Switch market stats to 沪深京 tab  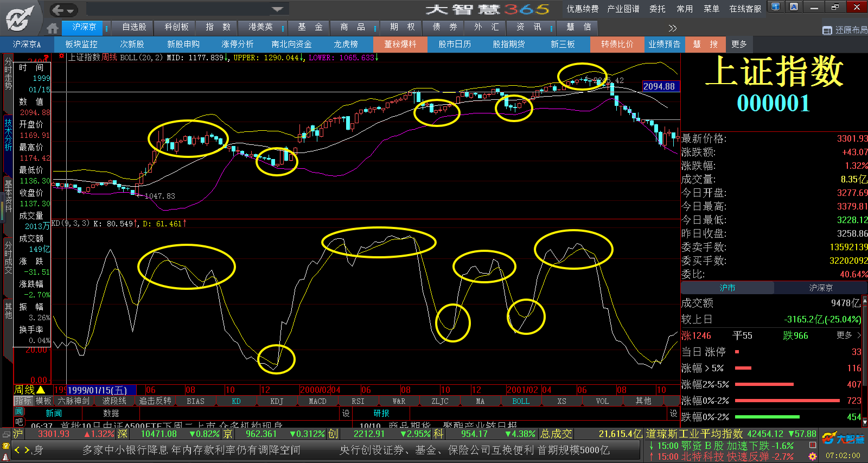[x=820, y=288]
